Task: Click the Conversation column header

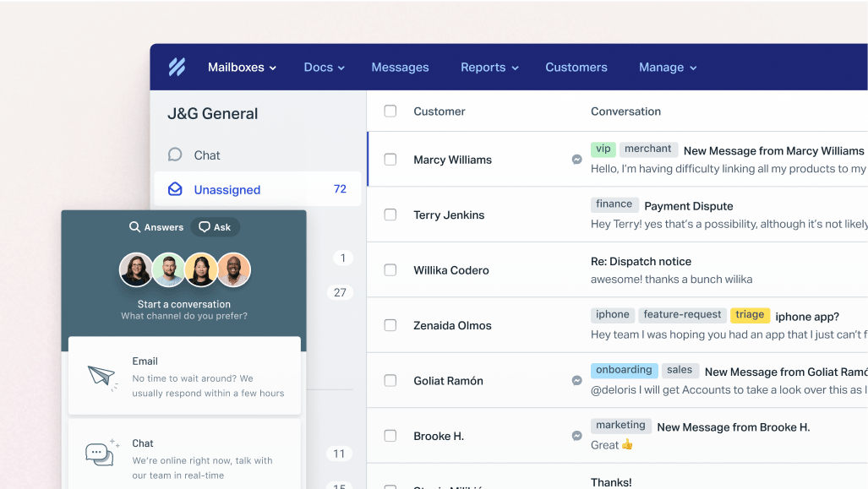Action: [x=625, y=111]
